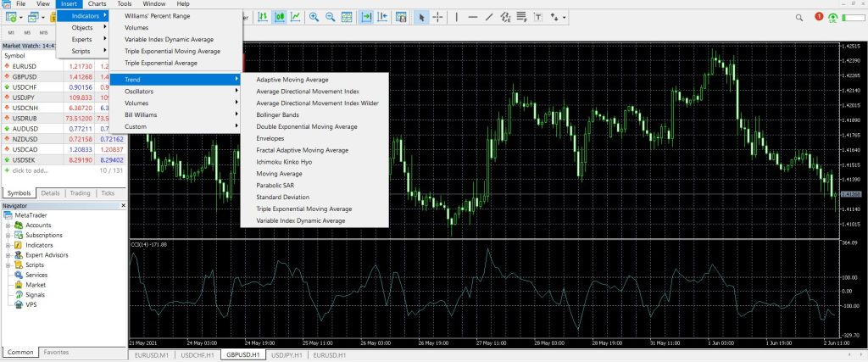Toggle chart auto-scroll to latest bar
Screen dimensions: 868x362
point(366,17)
